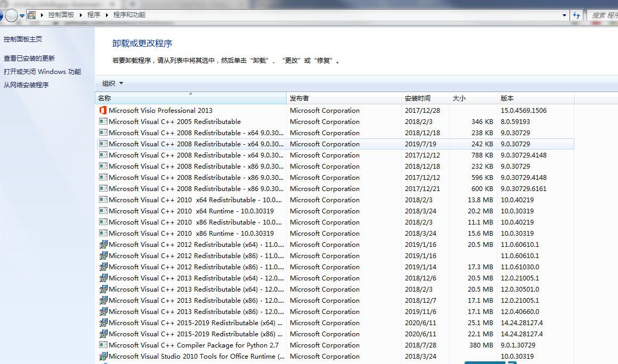
Task: Select Microsoft Visio Professional 2013 row name
Action: click(x=160, y=111)
